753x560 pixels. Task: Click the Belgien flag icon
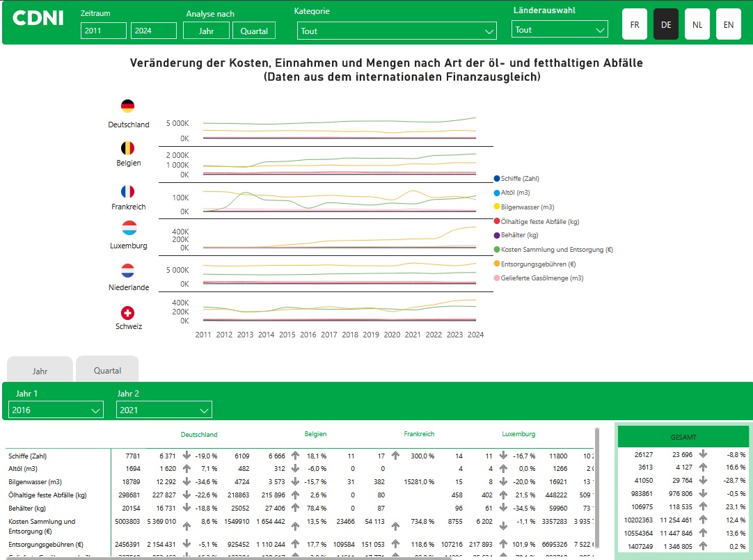(127, 148)
